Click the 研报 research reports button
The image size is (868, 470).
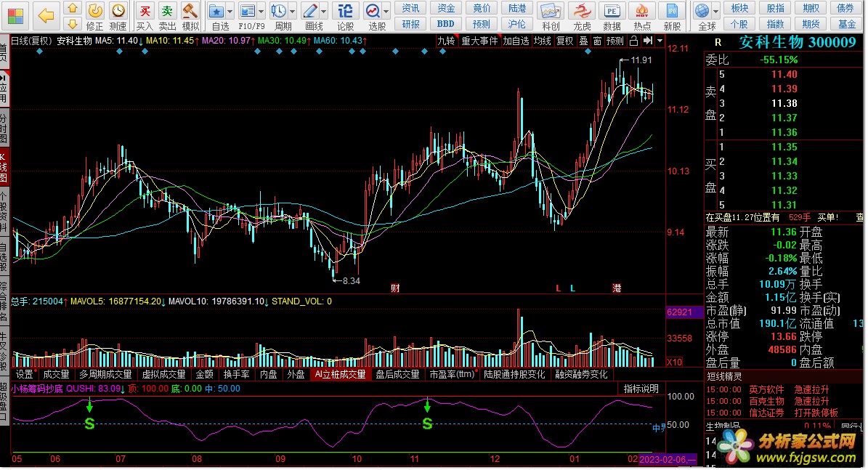point(410,24)
